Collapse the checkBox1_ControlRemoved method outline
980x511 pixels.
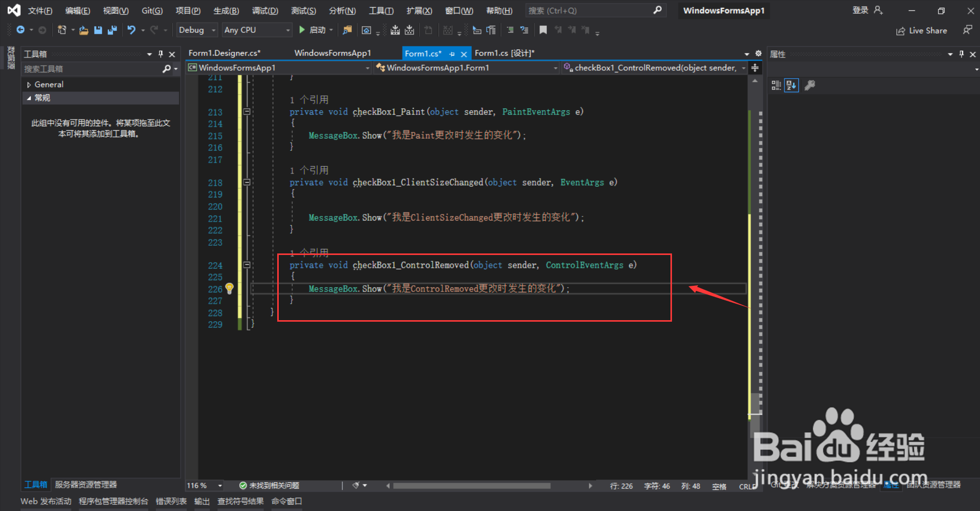click(247, 265)
